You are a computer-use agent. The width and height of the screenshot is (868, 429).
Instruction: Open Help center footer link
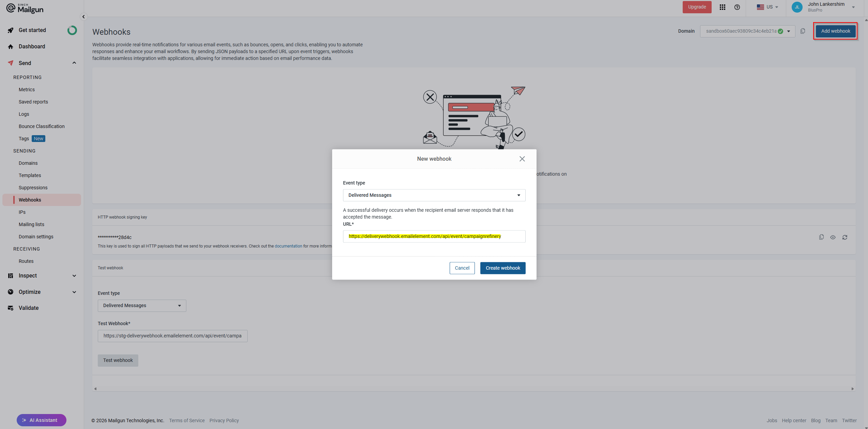pyautogui.click(x=794, y=421)
